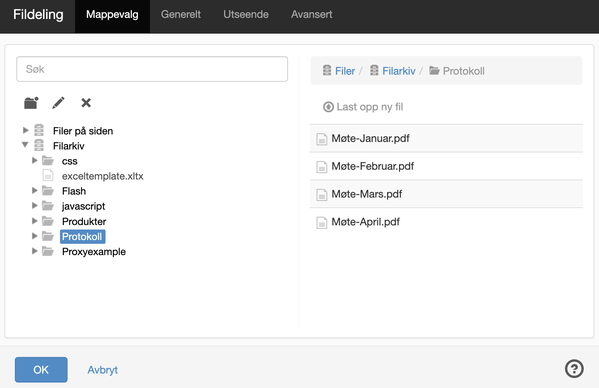599x388 pixels.
Task: Click the Proxyexample folder icon
Action: click(48, 251)
